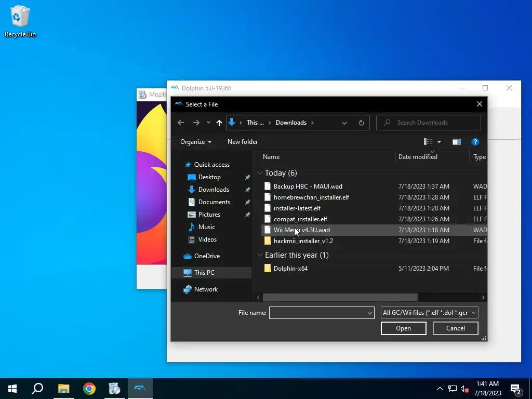532x399 pixels.
Task: Select the Dolphin-x64 folder
Action: point(290,269)
